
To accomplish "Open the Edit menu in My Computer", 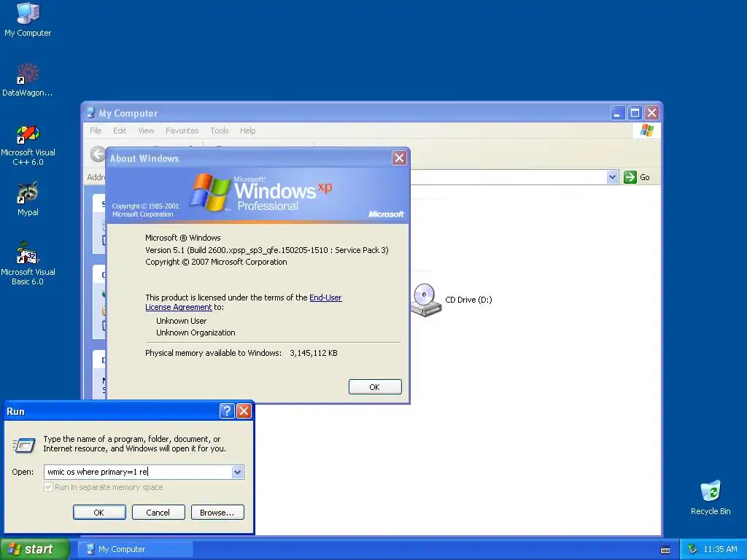I will (x=120, y=131).
